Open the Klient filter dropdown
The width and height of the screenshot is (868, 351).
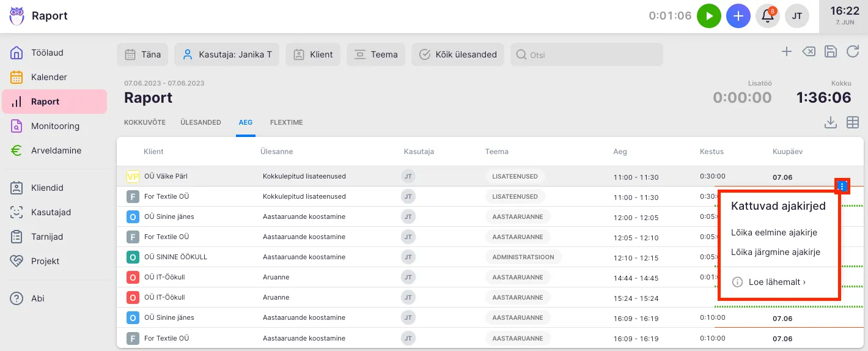[314, 54]
